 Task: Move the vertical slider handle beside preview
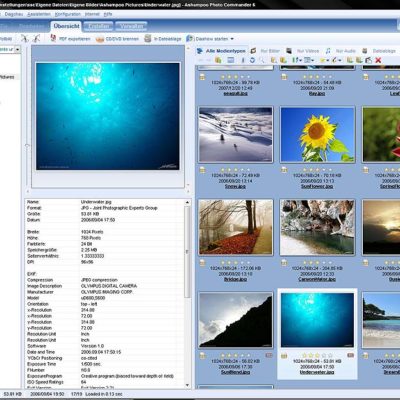[x=27, y=146]
